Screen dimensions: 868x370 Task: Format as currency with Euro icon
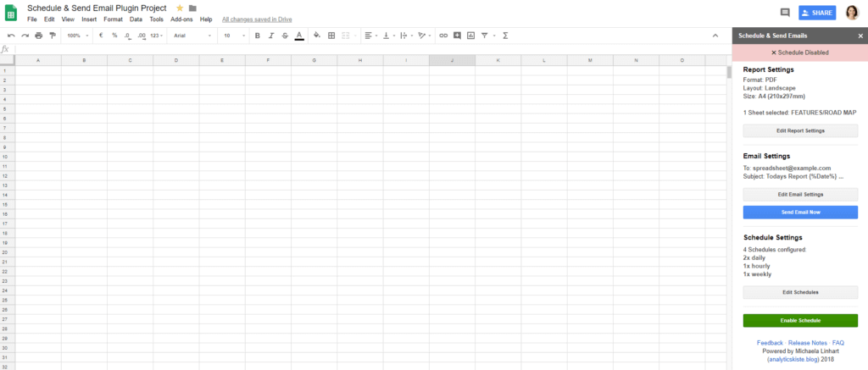click(101, 36)
